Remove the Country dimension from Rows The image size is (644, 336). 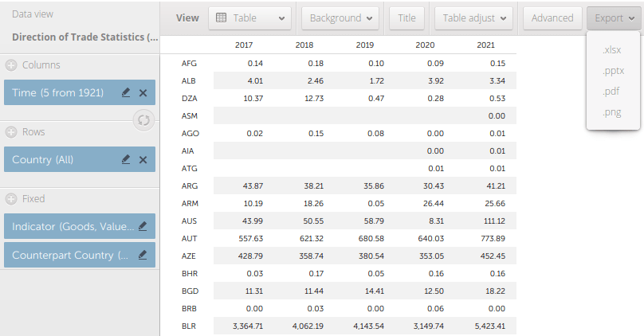tap(143, 160)
